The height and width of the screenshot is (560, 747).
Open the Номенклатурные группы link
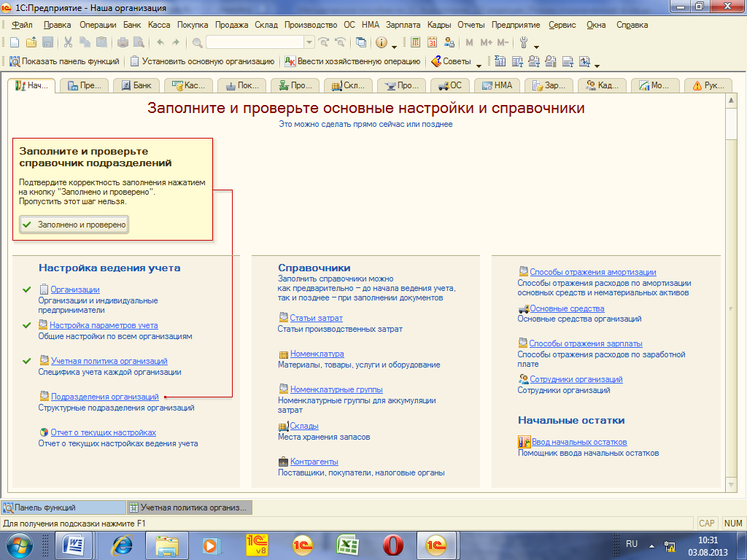point(336,389)
